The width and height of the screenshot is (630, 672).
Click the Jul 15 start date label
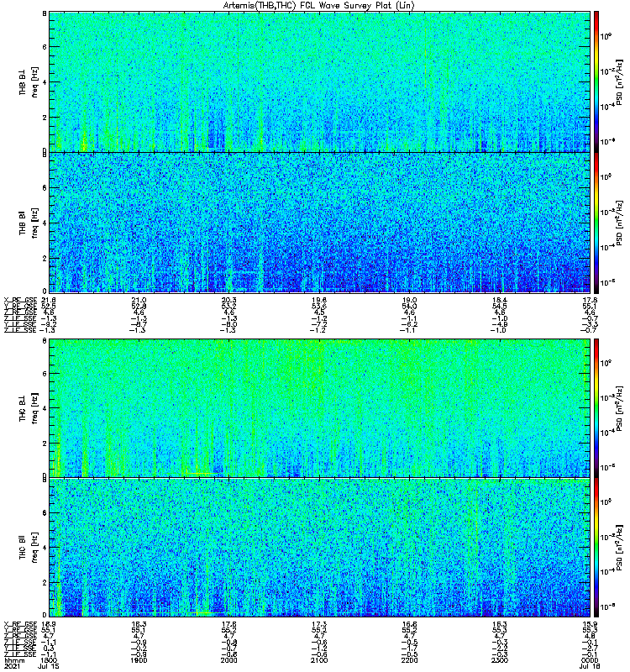[x=49, y=666]
